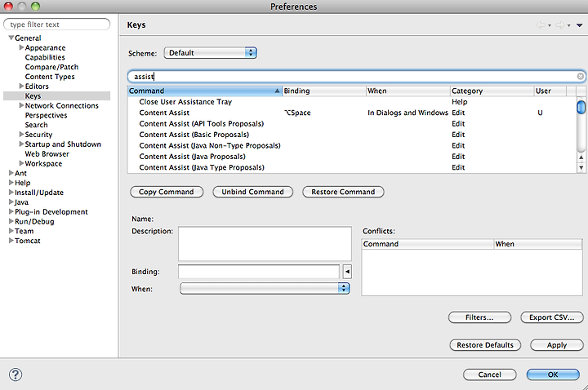The height and width of the screenshot is (390, 588).
Task: Click the command table scroll down arrow
Action: tap(581, 168)
